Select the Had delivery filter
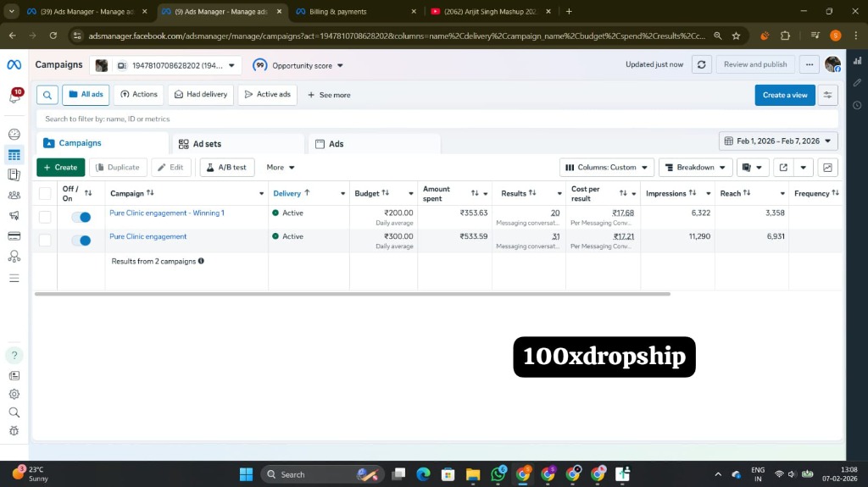868x487 pixels. pos(201,95)
